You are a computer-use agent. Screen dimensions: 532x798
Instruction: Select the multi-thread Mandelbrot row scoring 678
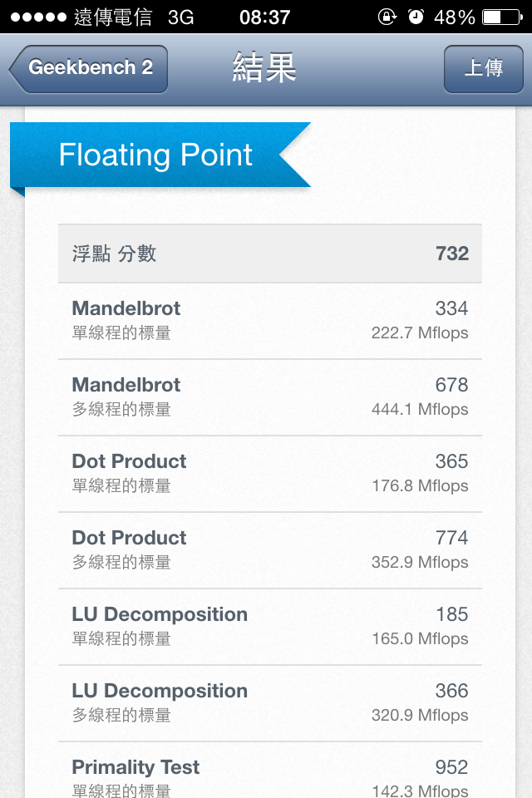click(x=269, y=397)
